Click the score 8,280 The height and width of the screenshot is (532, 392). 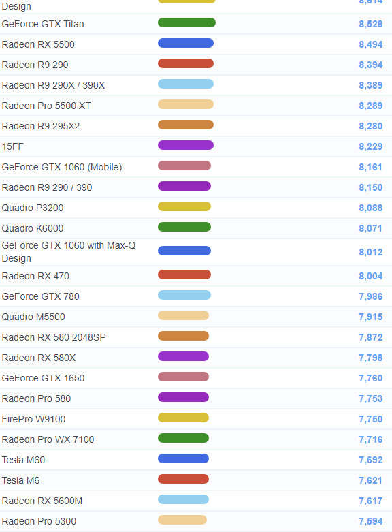pos(371,126)
